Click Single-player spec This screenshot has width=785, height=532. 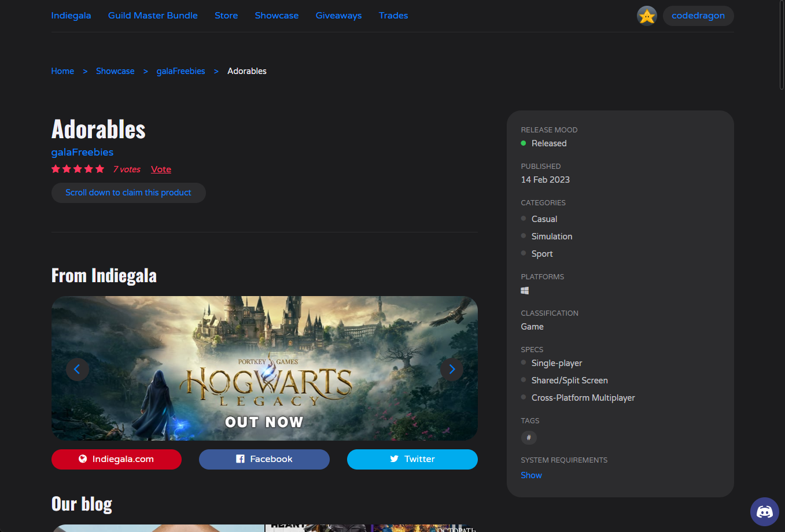(556, 363)
